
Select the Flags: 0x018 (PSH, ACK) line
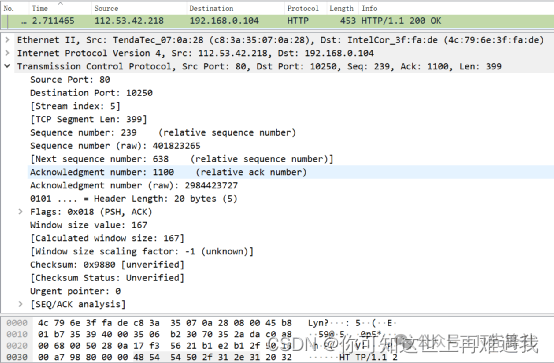(91, 212)
